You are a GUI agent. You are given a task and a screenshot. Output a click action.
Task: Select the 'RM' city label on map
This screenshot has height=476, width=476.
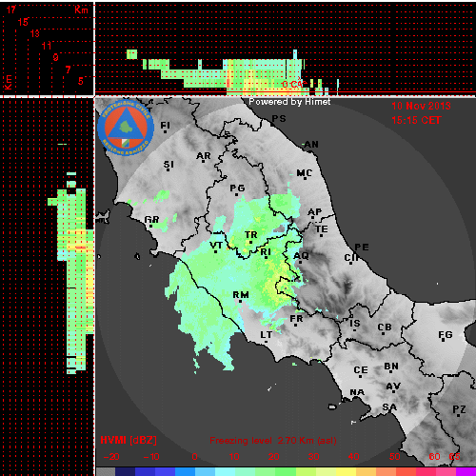241,295
